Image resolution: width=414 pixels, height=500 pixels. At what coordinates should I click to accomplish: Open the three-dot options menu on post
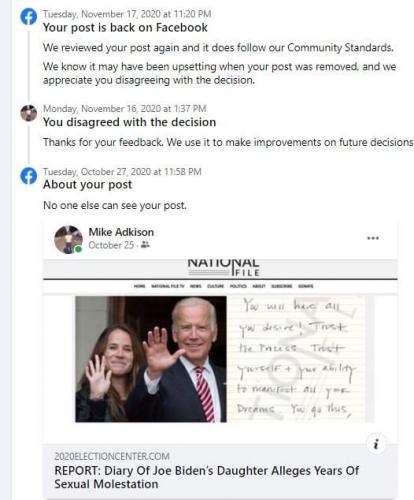point(373,238)
